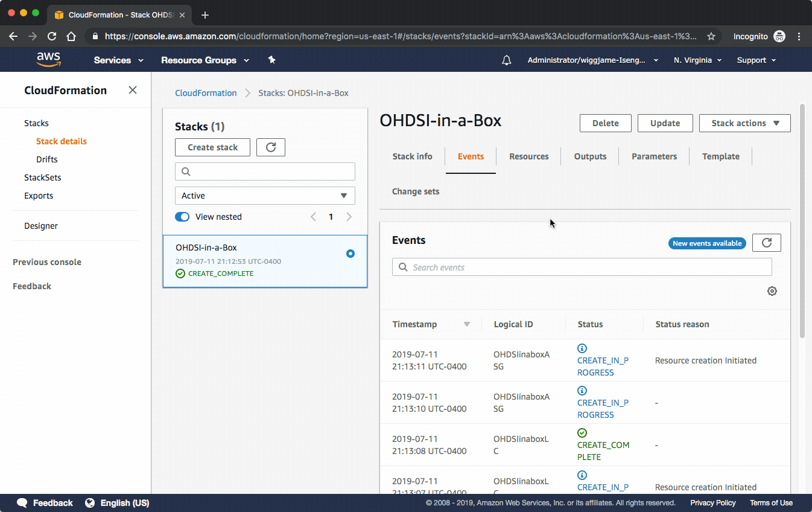Click the Delete stack button
The image size is (812, 512).
coord(606,123)
